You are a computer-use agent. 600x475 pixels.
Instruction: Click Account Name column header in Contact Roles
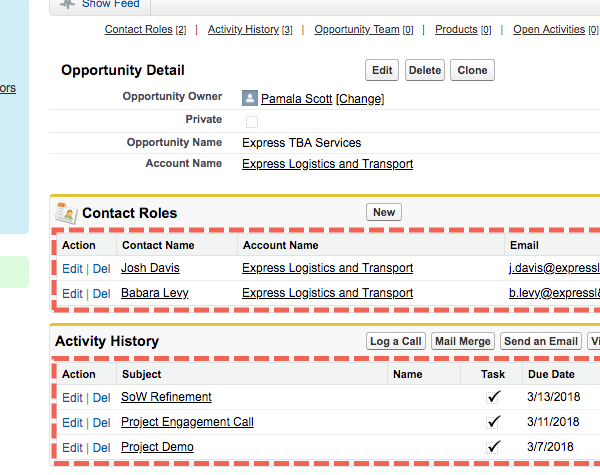pyautogui.click(x=280, y=245)
